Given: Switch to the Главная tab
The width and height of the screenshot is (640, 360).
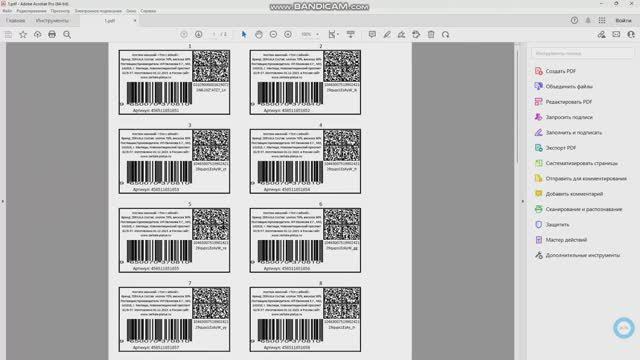Looking at the screenshot, I should pyautogui.click(x=16, y=20).
